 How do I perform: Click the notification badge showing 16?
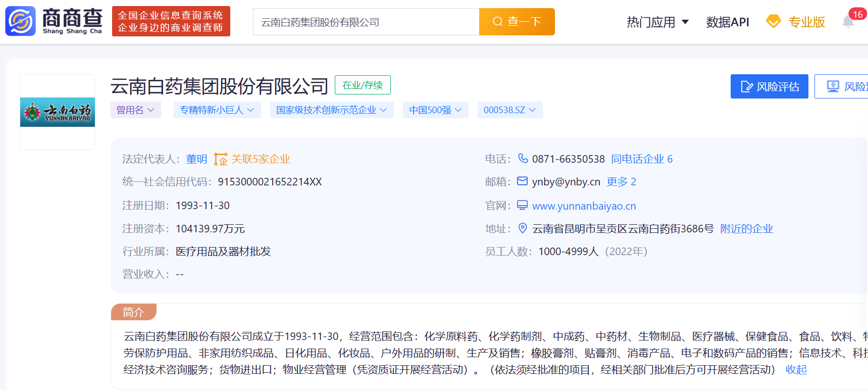[x=858, y=14]
